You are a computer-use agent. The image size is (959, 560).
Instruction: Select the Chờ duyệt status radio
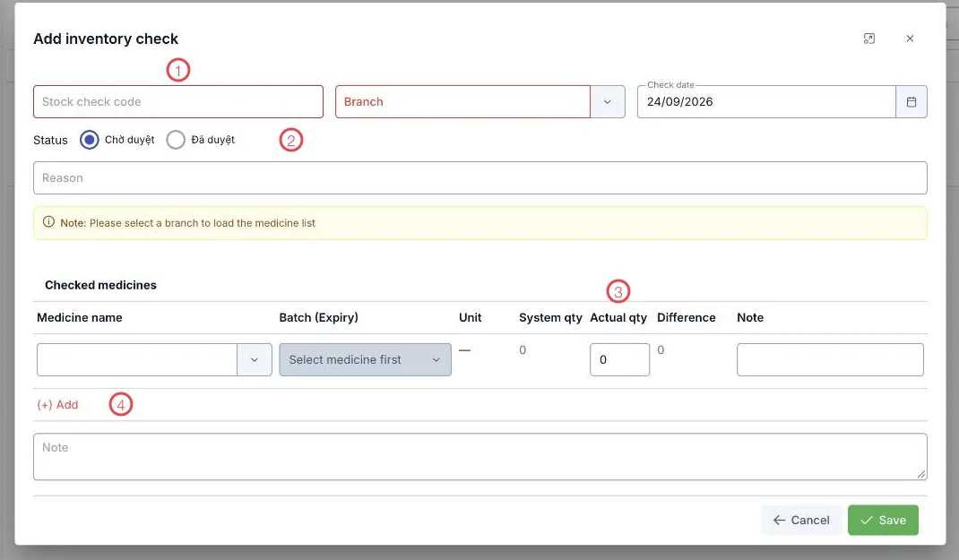click(x=90, y=140)
